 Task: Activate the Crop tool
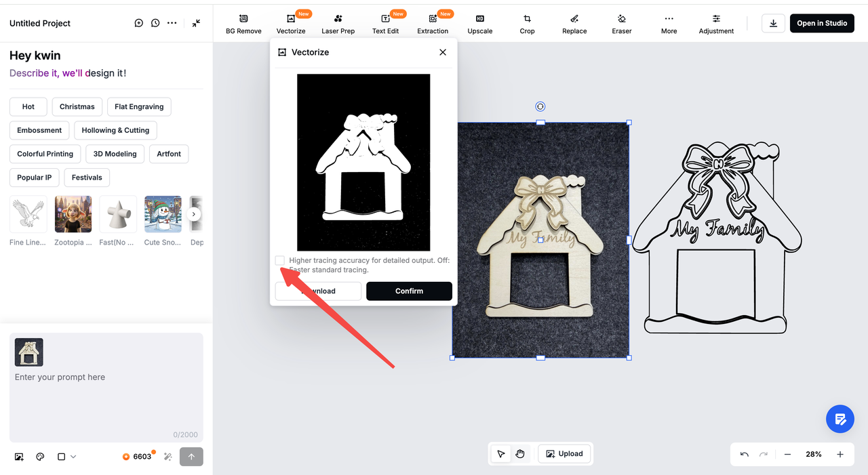[527, 24]
